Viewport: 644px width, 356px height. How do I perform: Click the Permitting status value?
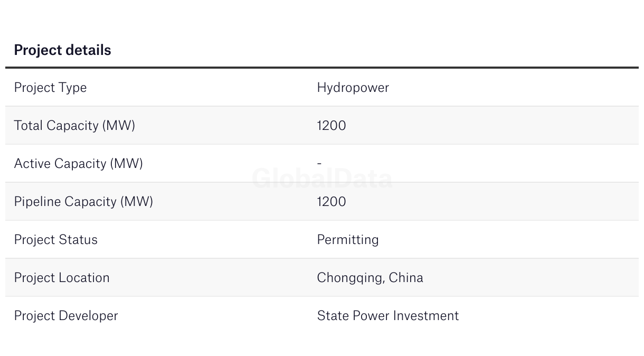coord(348,240)
